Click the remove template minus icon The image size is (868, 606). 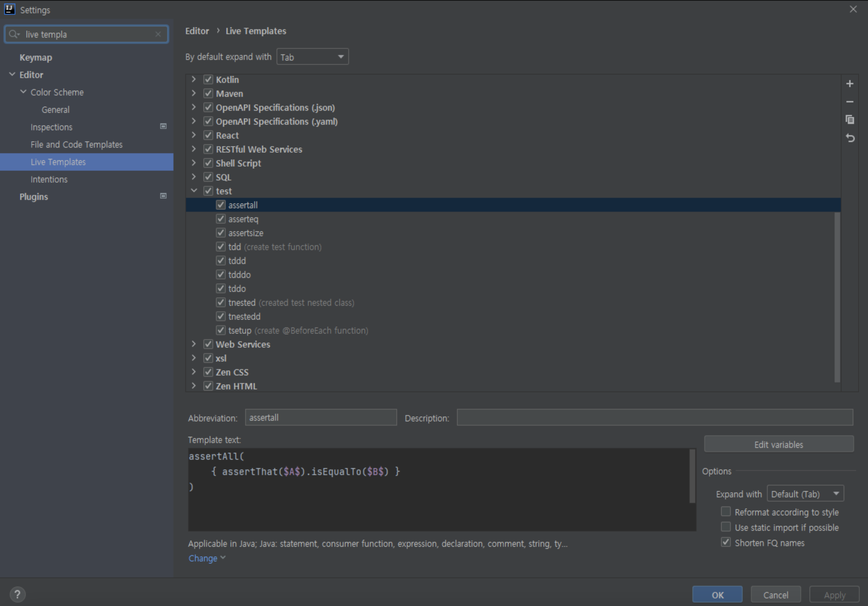coord(850,102)
